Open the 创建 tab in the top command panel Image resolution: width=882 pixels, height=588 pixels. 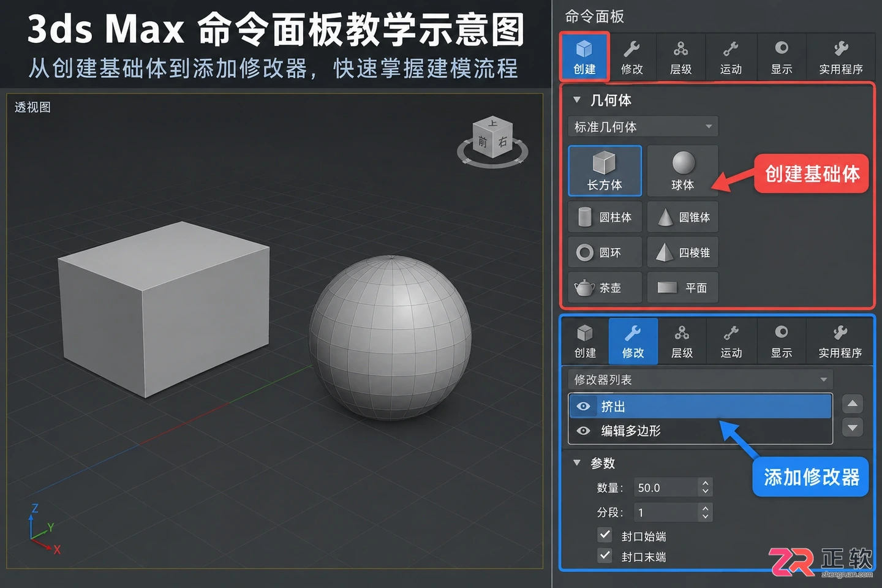[584, 56]
